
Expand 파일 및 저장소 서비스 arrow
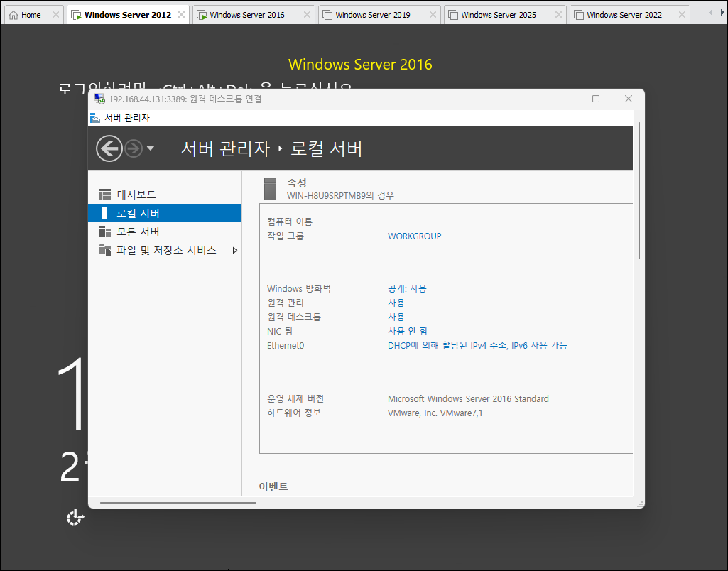pos(235,250)
